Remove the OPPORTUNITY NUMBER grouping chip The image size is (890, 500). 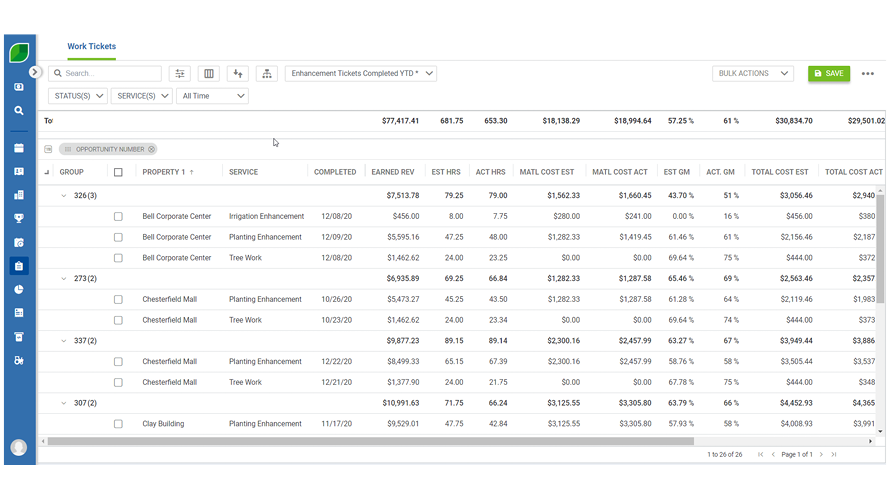tap(152, 149)
